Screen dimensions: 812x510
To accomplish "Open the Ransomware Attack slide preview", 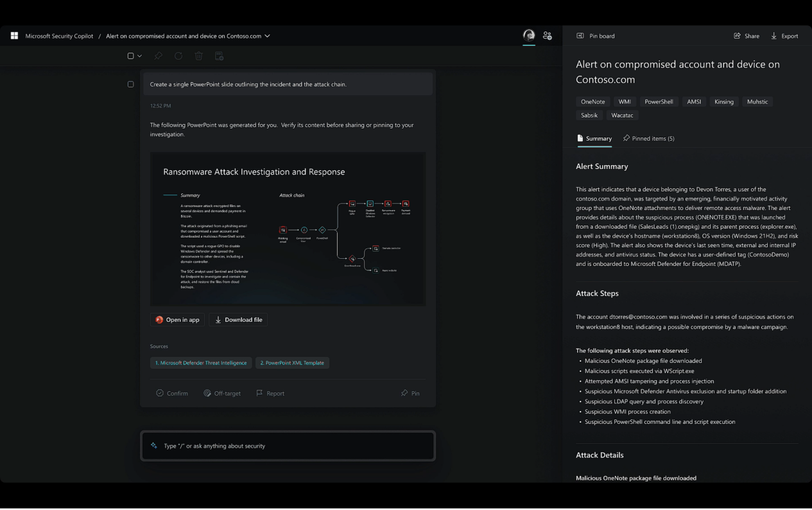I will coord(288,229).
